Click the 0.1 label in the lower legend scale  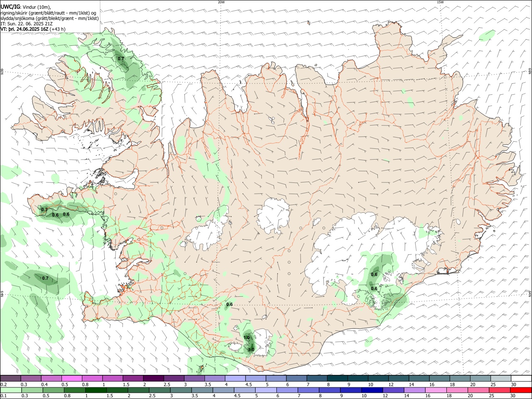tap(3, 396)
